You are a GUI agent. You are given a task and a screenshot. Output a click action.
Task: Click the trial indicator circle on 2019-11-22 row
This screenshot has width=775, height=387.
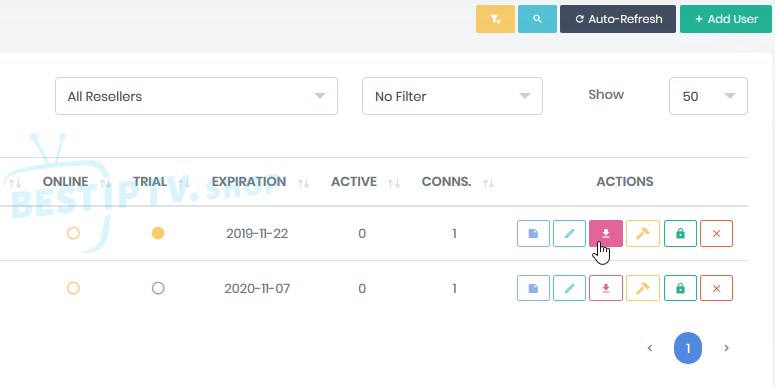coord(158,233)
